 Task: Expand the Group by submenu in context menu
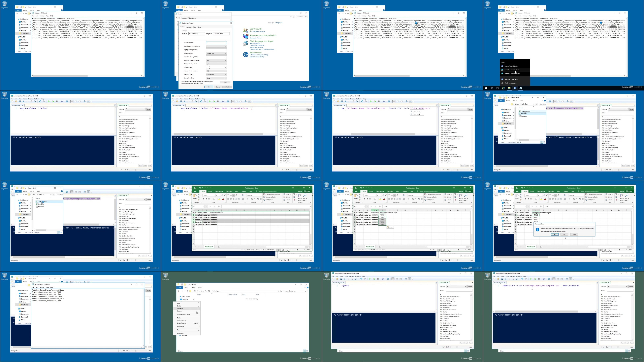click(187, 309)
